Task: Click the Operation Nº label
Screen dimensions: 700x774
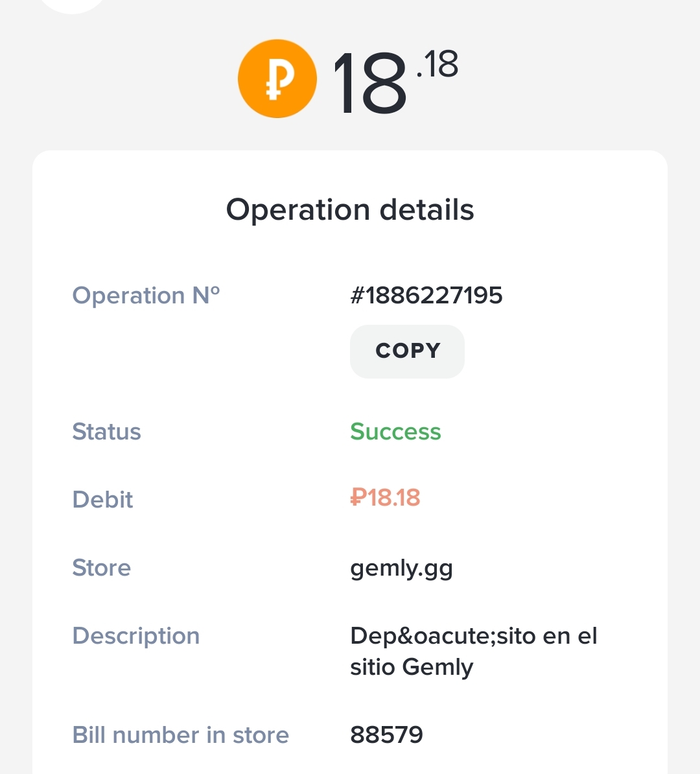Action: coord(146,296)
